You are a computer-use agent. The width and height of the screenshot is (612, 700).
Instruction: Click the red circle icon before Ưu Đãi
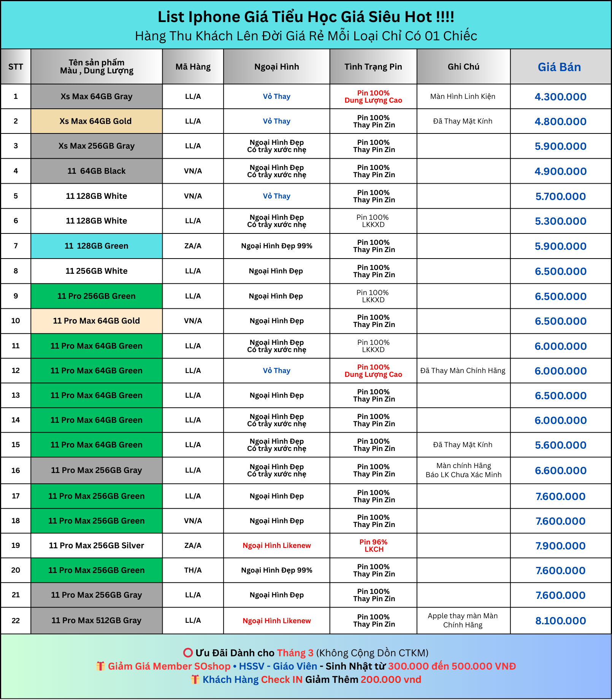(188, 653)
